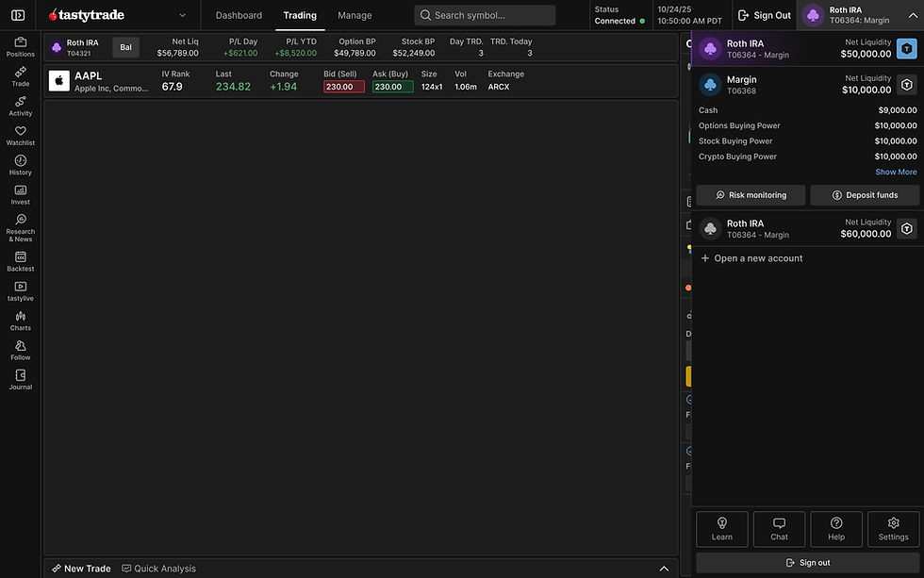924x578 pixels.
Task: Click Sign out at panel bottom
Action: click(x=807, y=563)
